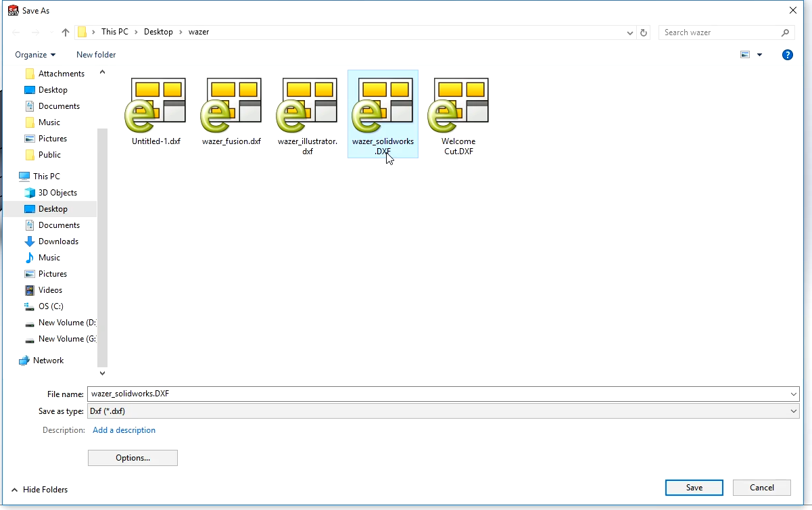The image size is (812, 510).
Task: Open OS (C:) drive
Action: (44, 306)
